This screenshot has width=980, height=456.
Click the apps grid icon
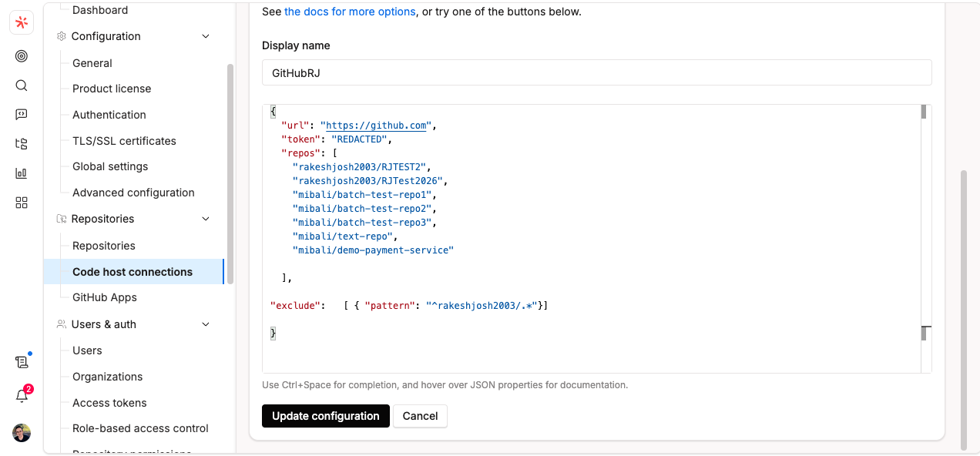click(x=21, y=202)
